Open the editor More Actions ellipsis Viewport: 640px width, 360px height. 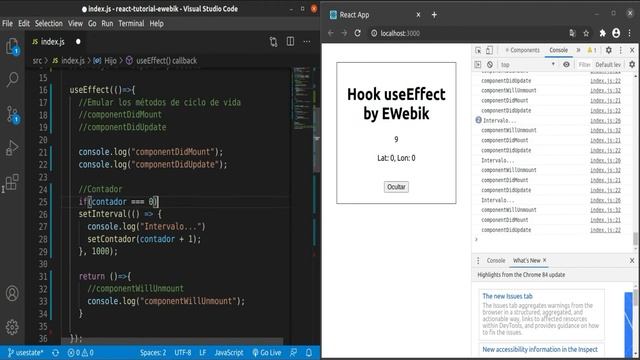[x=307, y=42]
